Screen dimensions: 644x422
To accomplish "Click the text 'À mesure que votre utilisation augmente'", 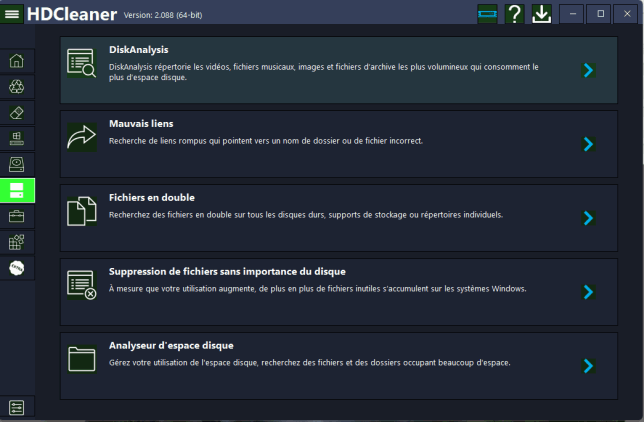I will coord(183,289).
